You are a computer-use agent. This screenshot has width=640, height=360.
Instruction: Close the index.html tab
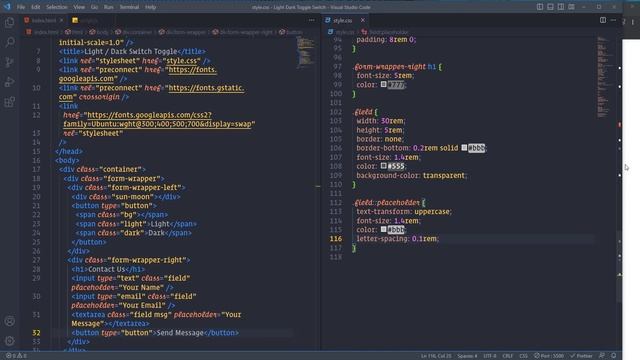61,20
